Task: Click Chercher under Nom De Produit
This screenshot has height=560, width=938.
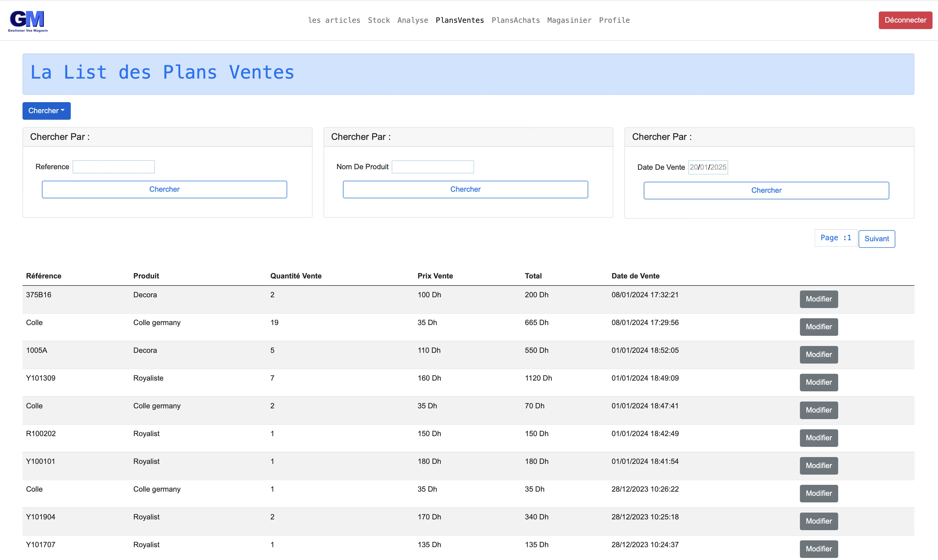Action: 465,189
